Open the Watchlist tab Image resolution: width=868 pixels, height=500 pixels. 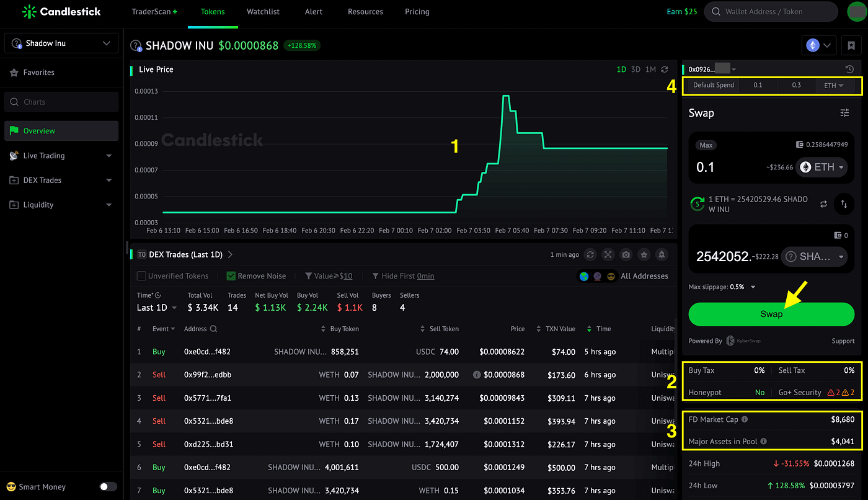(263, 12)
